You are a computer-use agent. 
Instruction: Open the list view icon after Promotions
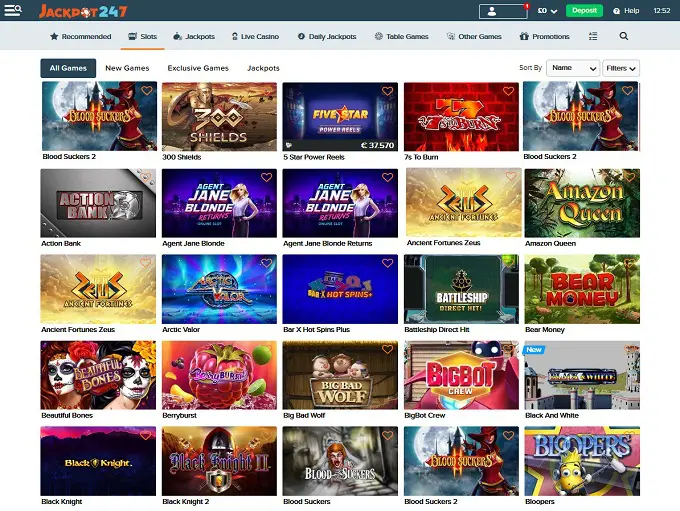pyautogui.click(x=593, y=36)
